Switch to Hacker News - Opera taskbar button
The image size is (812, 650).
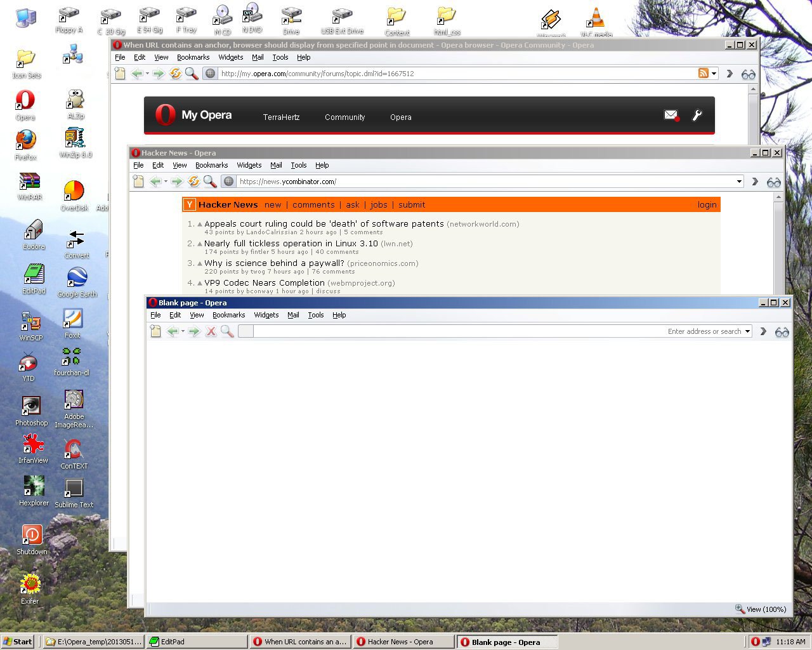click(403, 642)
